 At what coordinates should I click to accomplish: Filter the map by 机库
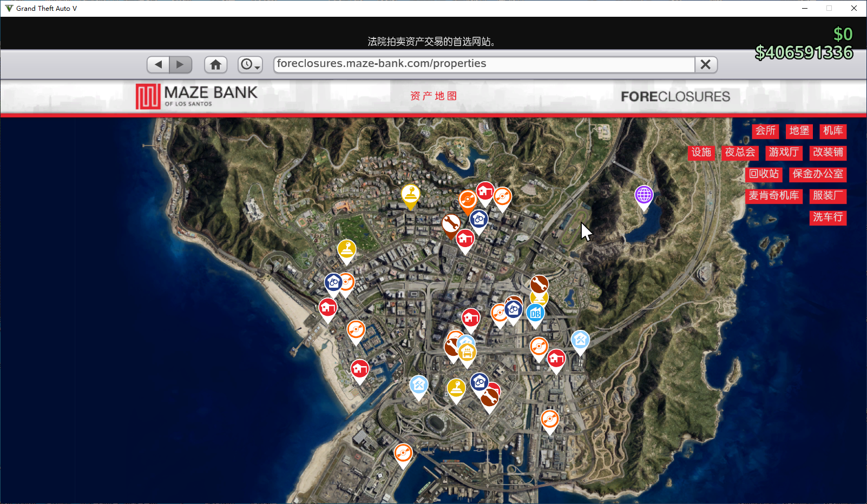[833, 131]
